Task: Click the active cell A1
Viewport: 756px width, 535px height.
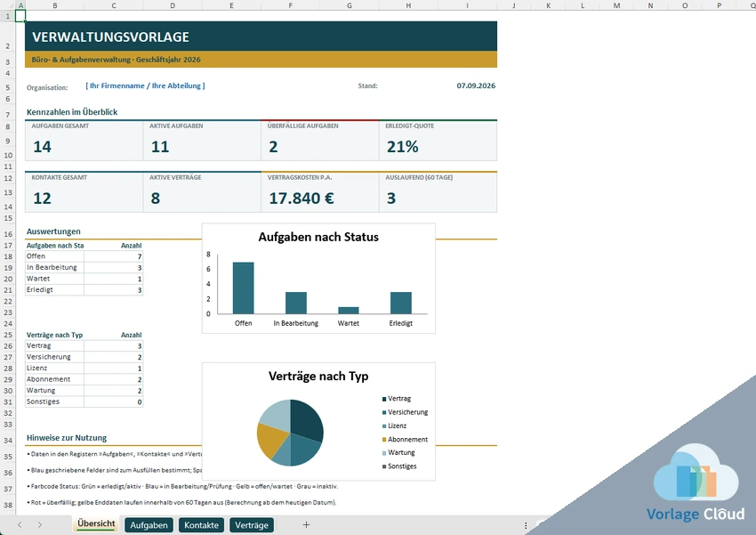Action: (x=20, y=16)
